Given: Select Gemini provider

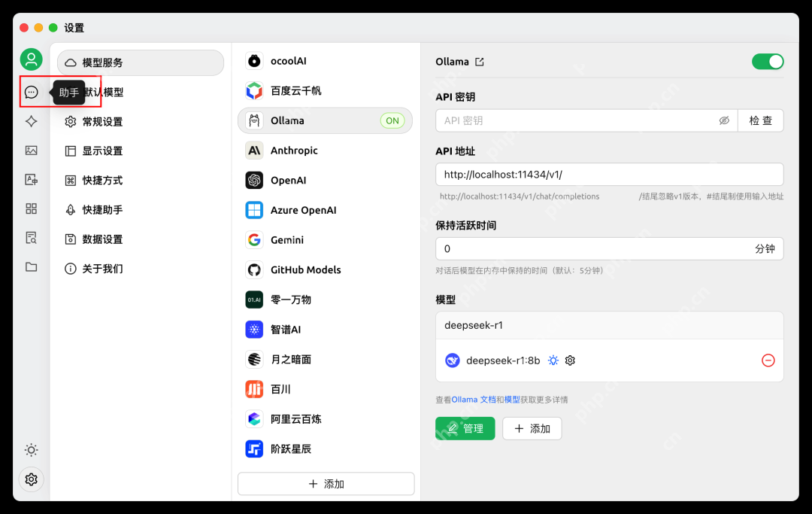Looking at the screenshot, I should click(326, 240).
